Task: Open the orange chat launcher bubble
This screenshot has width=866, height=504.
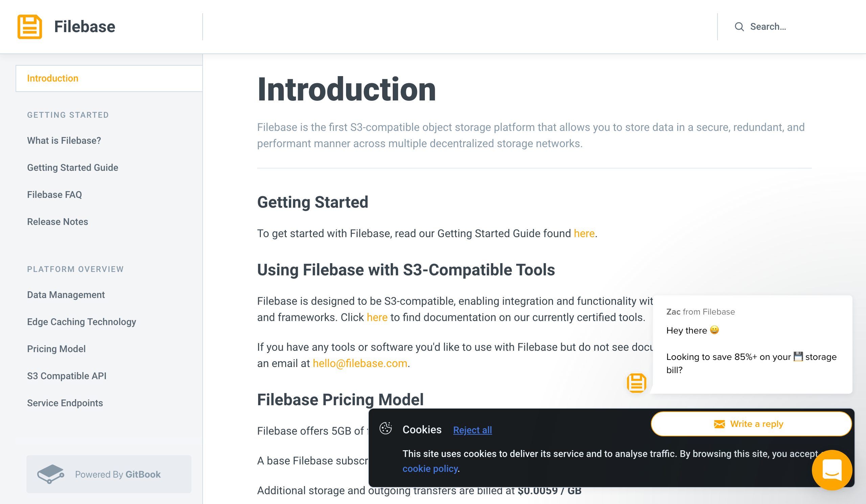Action: (831, 469)
